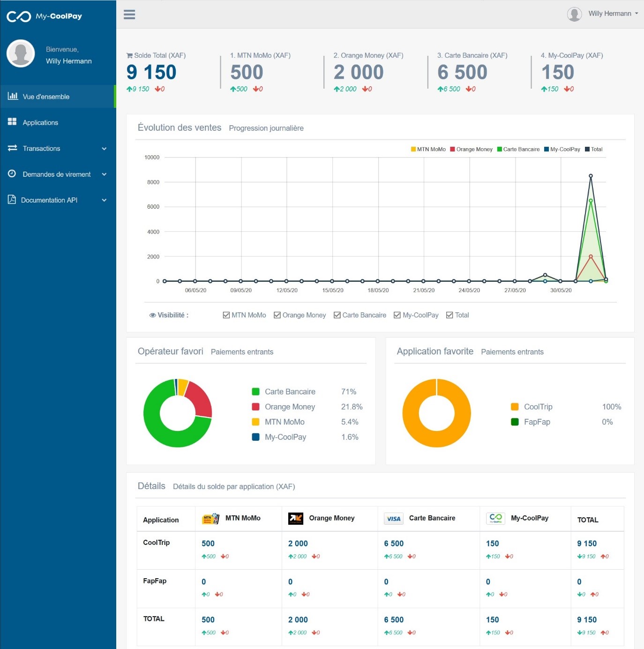Click the Total legend swatch in chart
Viewport: 644px width, 649px height.
(x=587, y=149)
